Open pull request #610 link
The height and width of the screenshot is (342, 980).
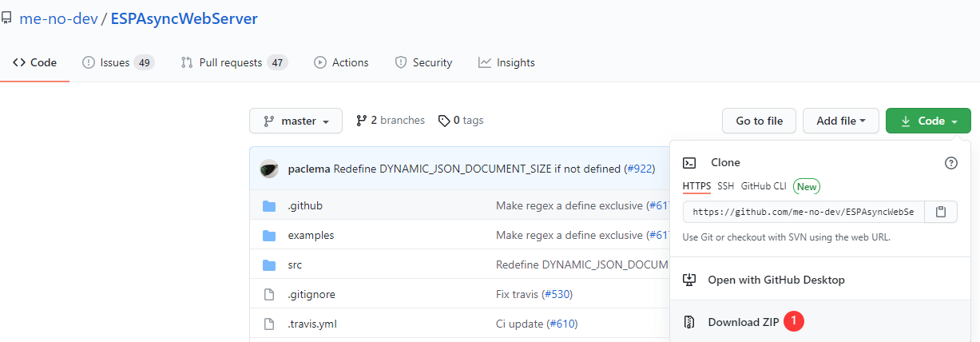point(562,324)
